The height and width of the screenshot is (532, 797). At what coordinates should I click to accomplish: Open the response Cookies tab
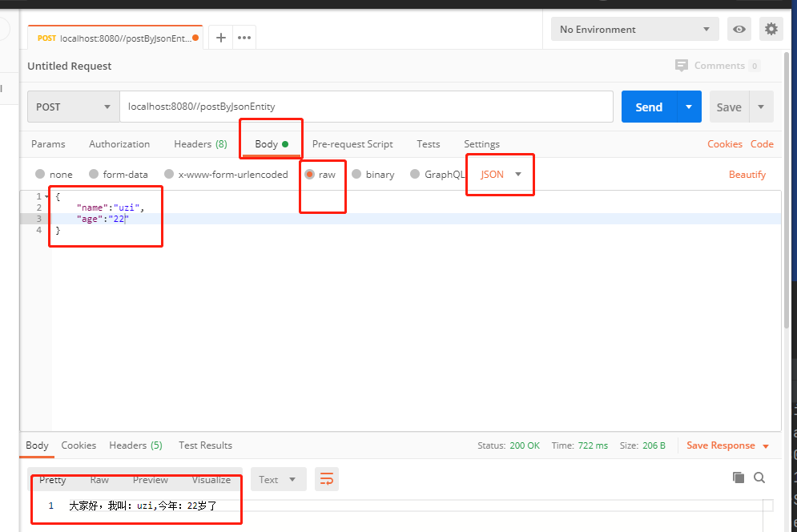pos(78,445)
